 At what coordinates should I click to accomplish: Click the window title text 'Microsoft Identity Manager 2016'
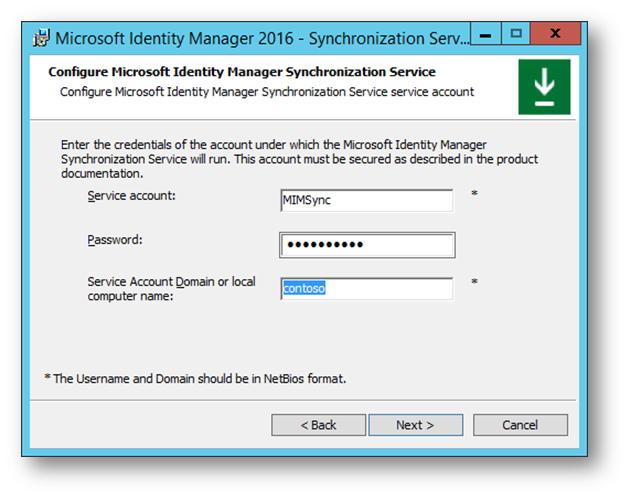174,39
